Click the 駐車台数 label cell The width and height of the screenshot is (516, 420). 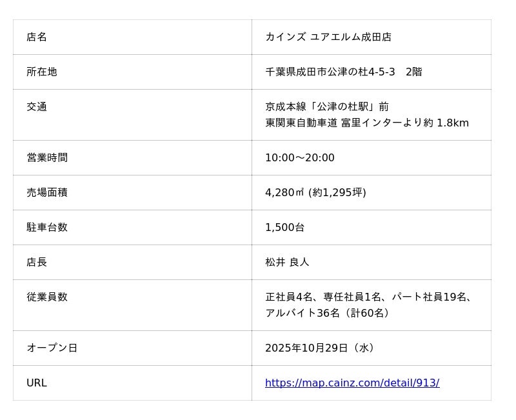pyautogui.click(x=47, y=227)
